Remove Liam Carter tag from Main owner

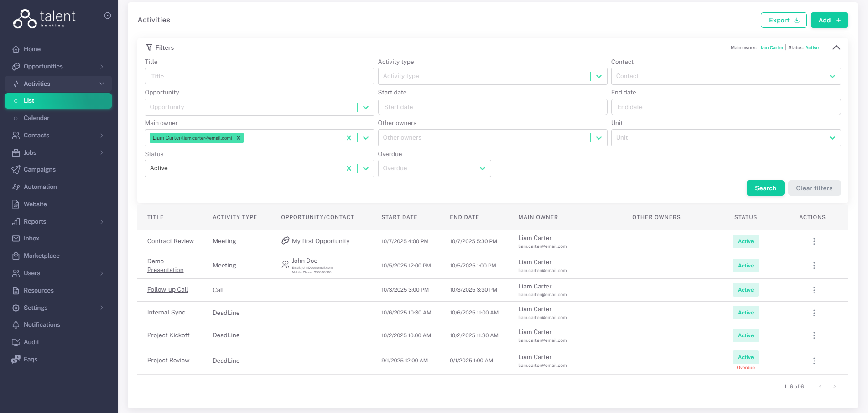coord(239,138)
